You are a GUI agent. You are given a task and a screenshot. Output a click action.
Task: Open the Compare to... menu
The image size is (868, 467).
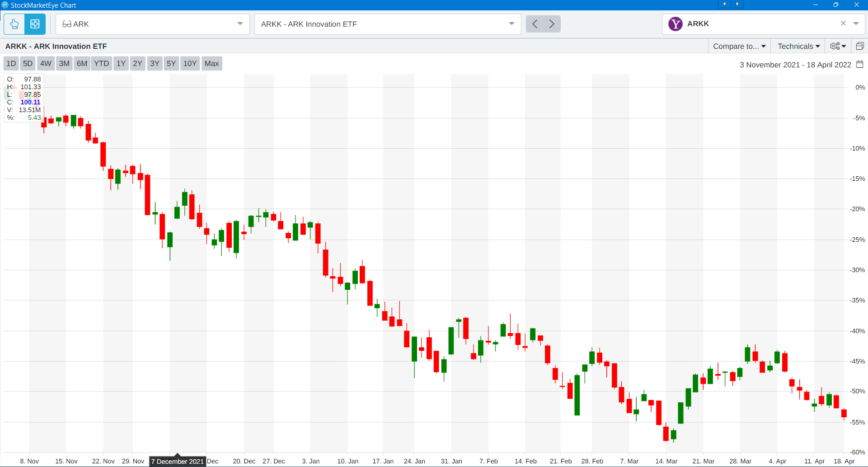point(739,46)
